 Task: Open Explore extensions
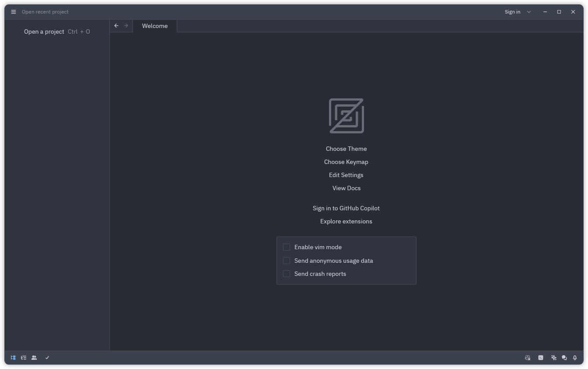pos(346,221)
